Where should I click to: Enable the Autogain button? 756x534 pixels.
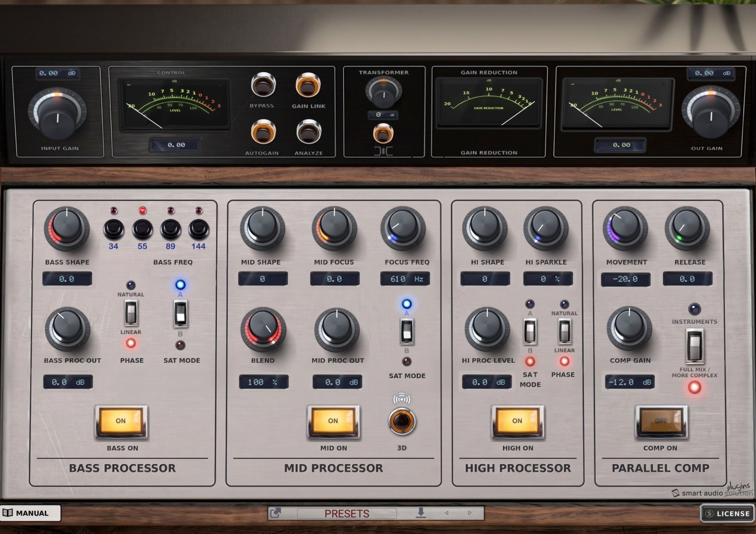(x=263, y=132)
